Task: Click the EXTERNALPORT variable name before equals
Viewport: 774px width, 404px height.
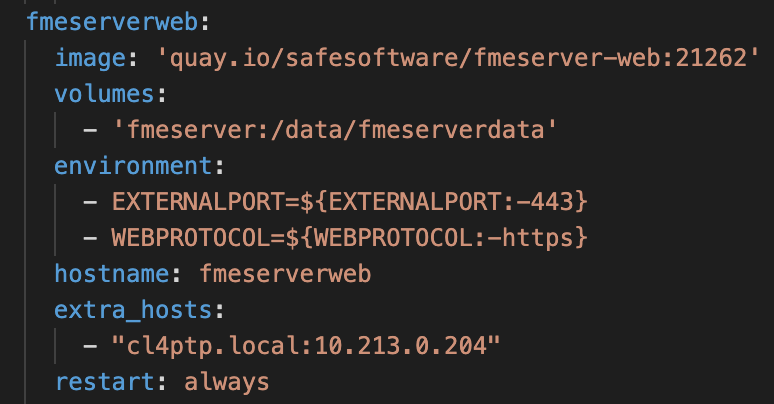Action: [199, 202]
